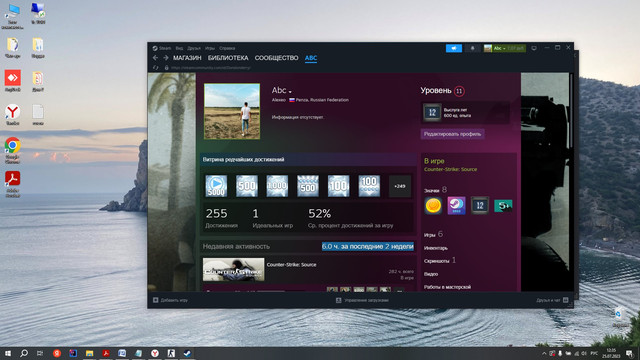Image resolution: width=640 pixels, height=360 pixels.
Task: Open the 5000 plays achievement icon
Action: click(x=216, y=186)
